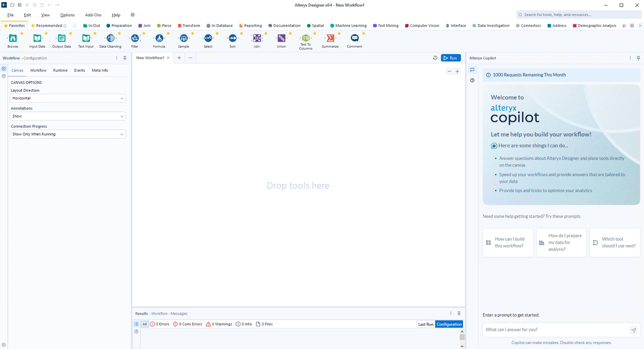
Task: Open the Copilot chat icon in sidebar
Action: pyautogui.click(x=473, y=70)
